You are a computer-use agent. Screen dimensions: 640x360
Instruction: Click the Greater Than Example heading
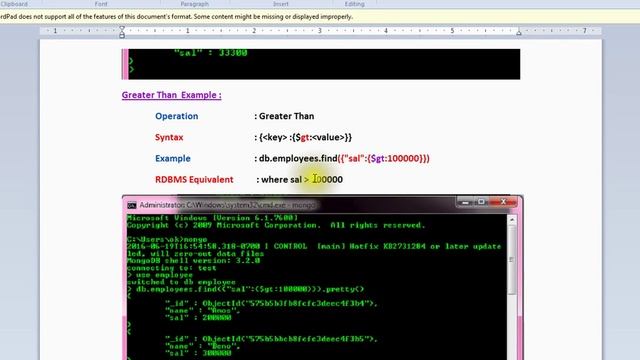pyautogui.click(x=171, y=95)
